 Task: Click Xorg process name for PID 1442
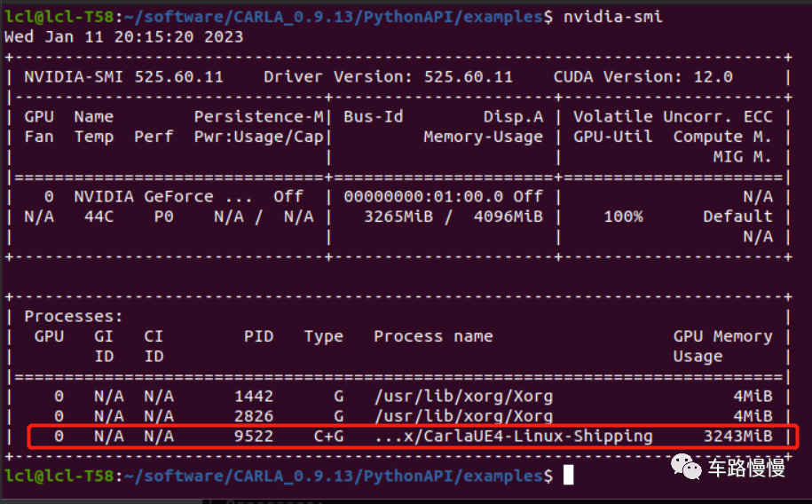(x=463, y=397)
